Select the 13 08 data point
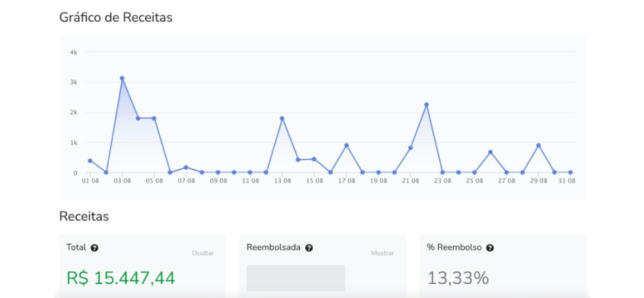Viewport: 644px width, 298px height. tap(282, 118)
